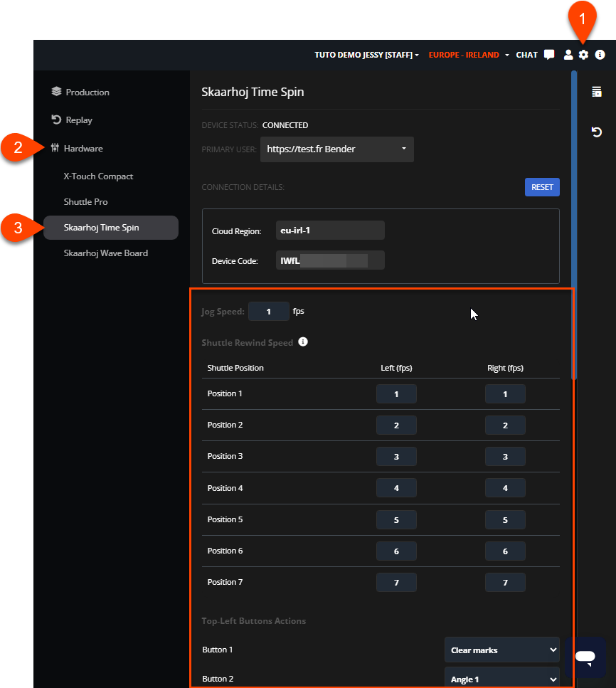Viewport: 616px width, 688px height.
Task: Open the right sidebar panel list icon
Action: point(597,92)
